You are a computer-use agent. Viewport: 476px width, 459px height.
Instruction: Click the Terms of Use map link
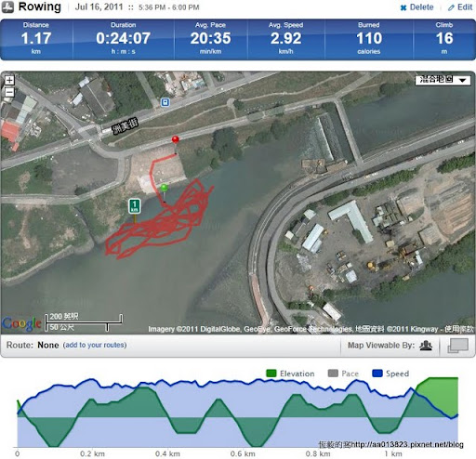[459, 329]
